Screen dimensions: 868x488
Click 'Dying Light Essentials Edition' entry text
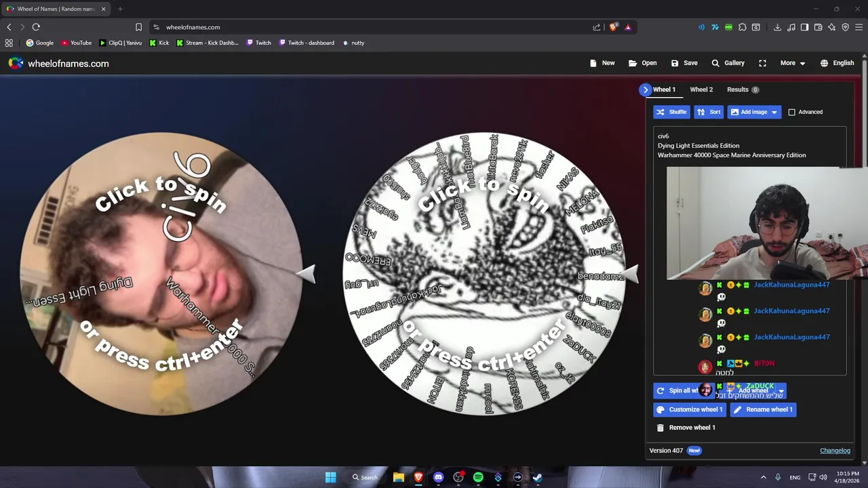[x=698, y=146]
